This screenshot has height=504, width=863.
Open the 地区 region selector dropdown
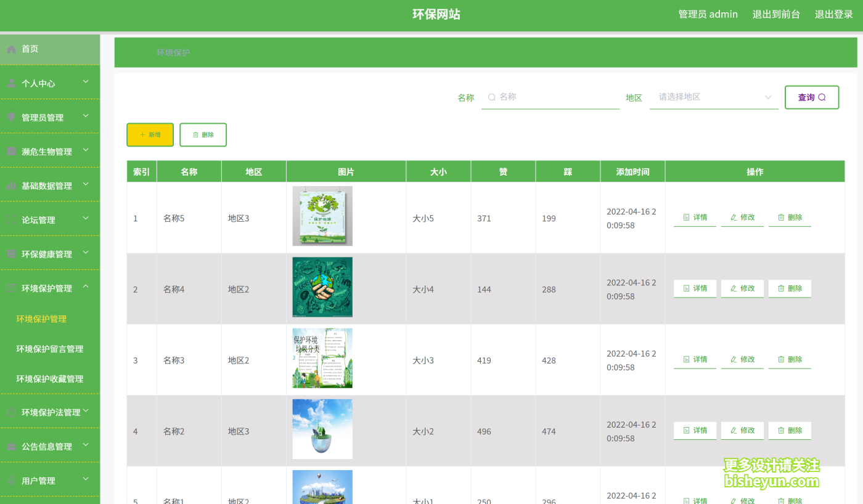tap(713, 97)
